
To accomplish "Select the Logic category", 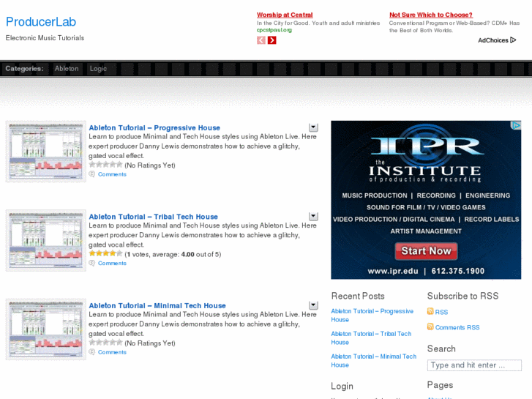I will coord(98,69).
